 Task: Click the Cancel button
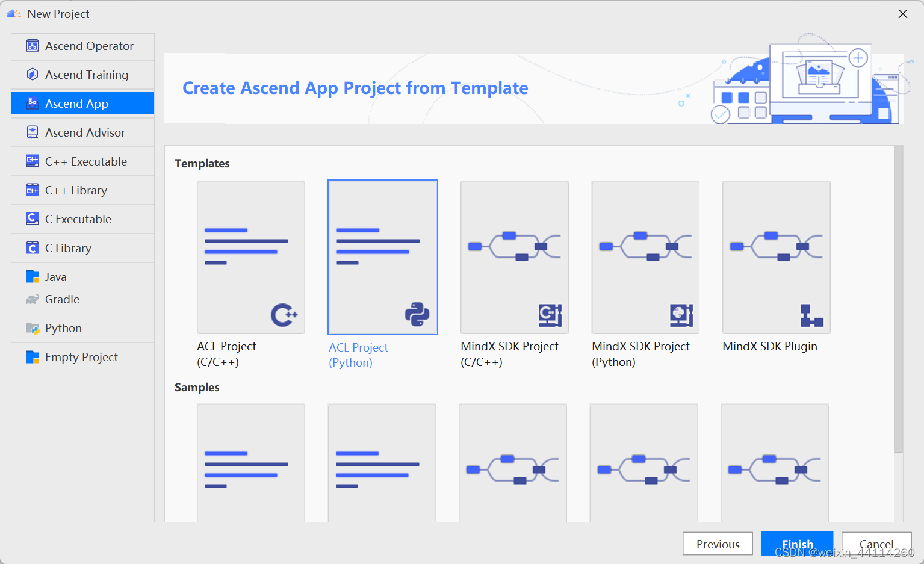876,544
